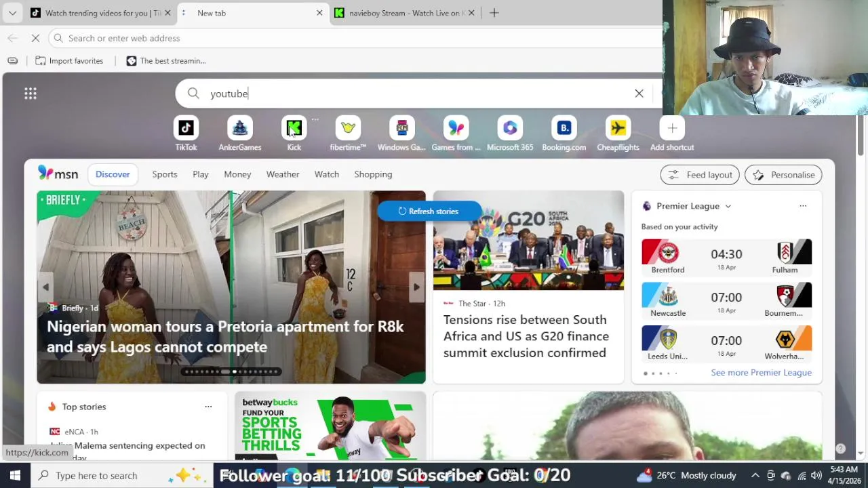Open the Leeds United vs Wolverhampton match
Image resolution: width=868 pixels, height=488 pixels.
[x=726, y=344]
